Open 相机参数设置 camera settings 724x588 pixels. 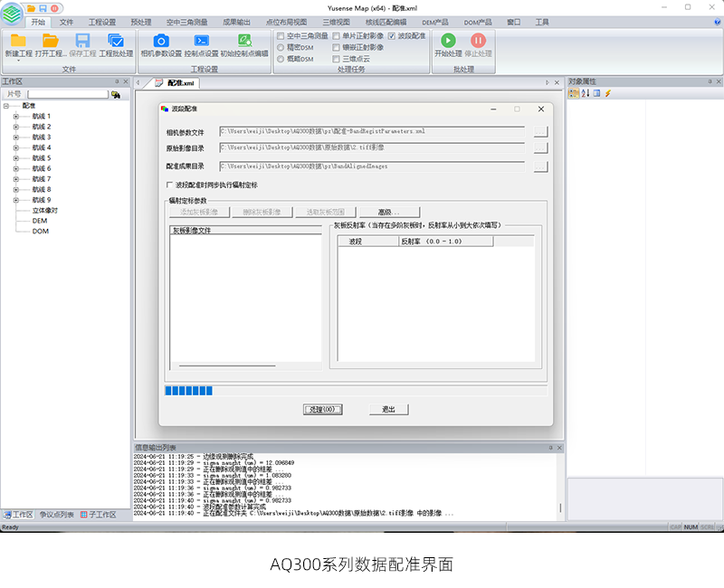pyautogui.click(x=161, y=41)
